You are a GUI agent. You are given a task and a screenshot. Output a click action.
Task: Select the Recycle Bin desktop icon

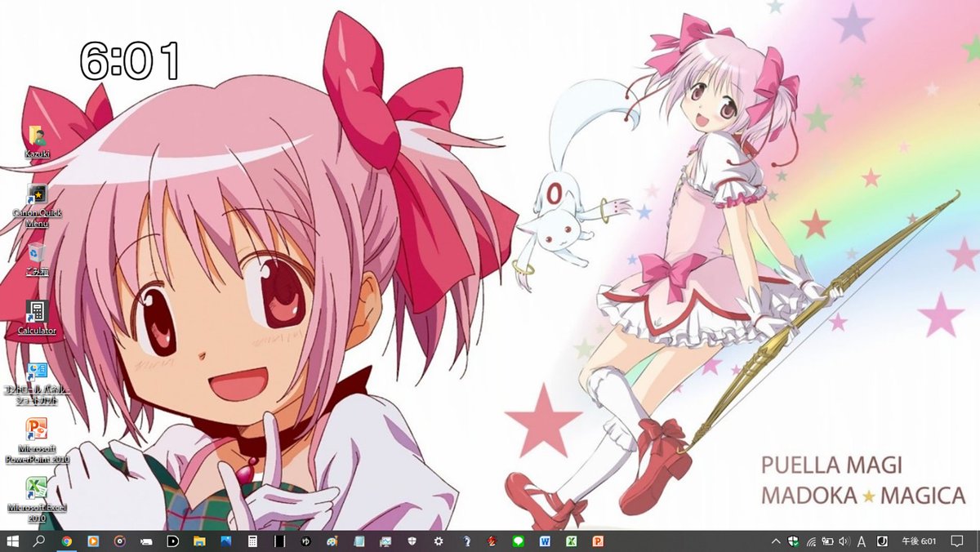tap(37, 259)
